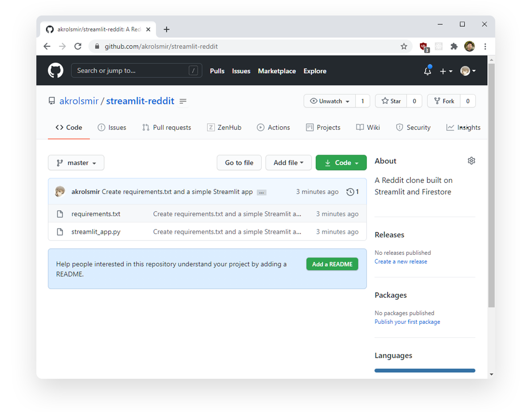Open the ZenHub tab

tap(224, 128)
